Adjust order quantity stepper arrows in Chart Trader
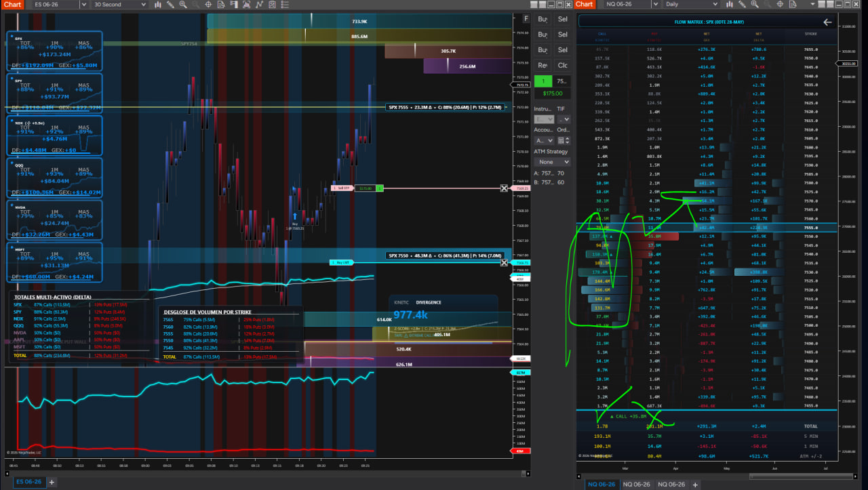 568,140
